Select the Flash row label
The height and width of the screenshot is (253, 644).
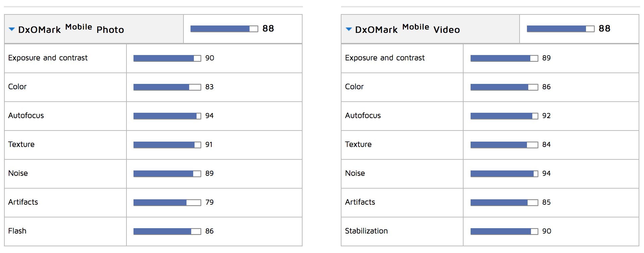pos(17,231)
